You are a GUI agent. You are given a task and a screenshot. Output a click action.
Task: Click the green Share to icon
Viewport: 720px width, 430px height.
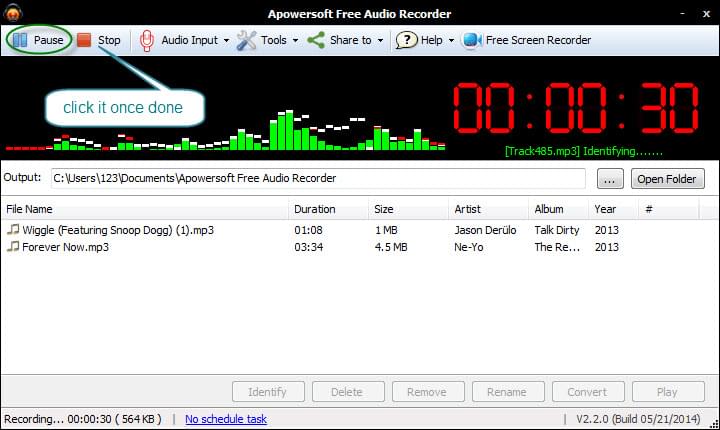pyautogui.click(x=316, y=40)
